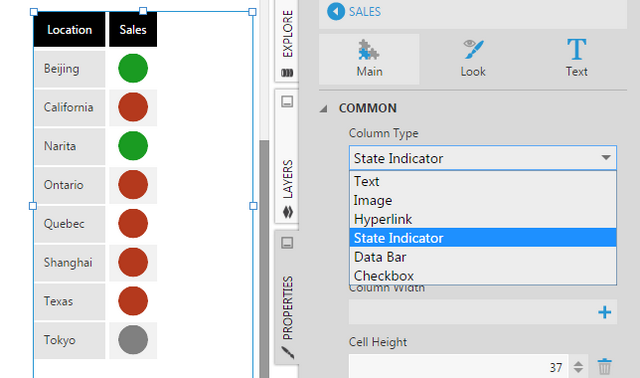Image resolution: width=640 pixels, height=378 pixels.
Task: Click canvas vertical scrollbar thumb
Action: tap(264, 259)
